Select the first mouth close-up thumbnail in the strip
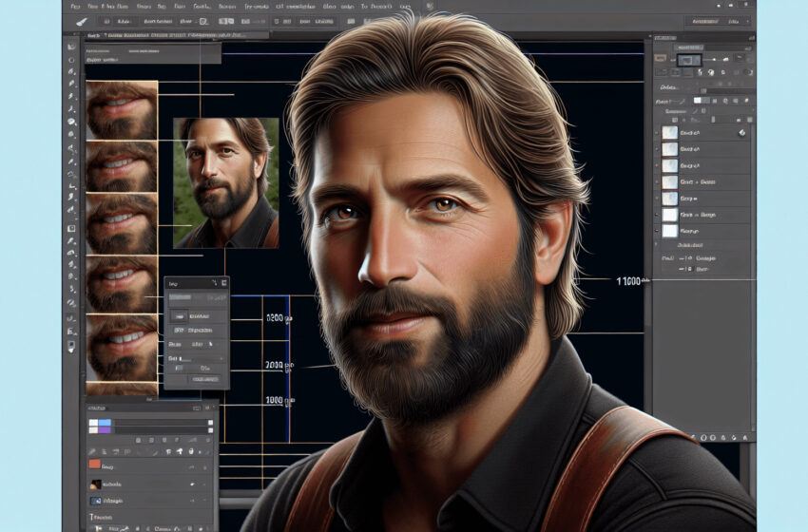The height and width of the screenshot is (532, 808). (122, 109)
